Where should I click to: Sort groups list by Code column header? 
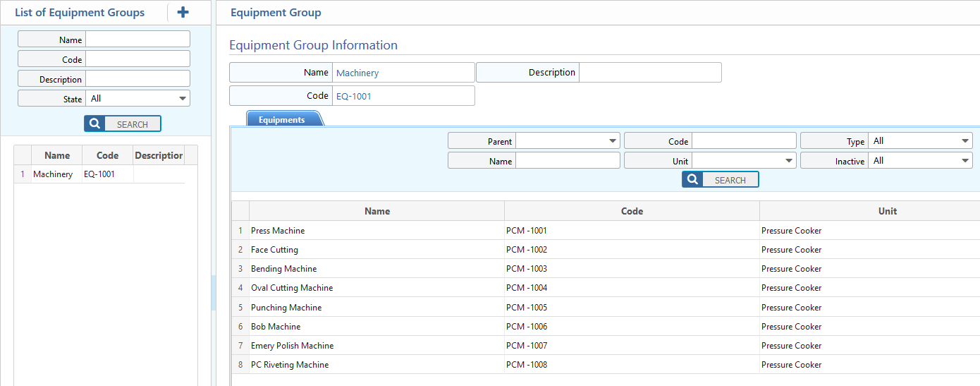pos(107,155)
